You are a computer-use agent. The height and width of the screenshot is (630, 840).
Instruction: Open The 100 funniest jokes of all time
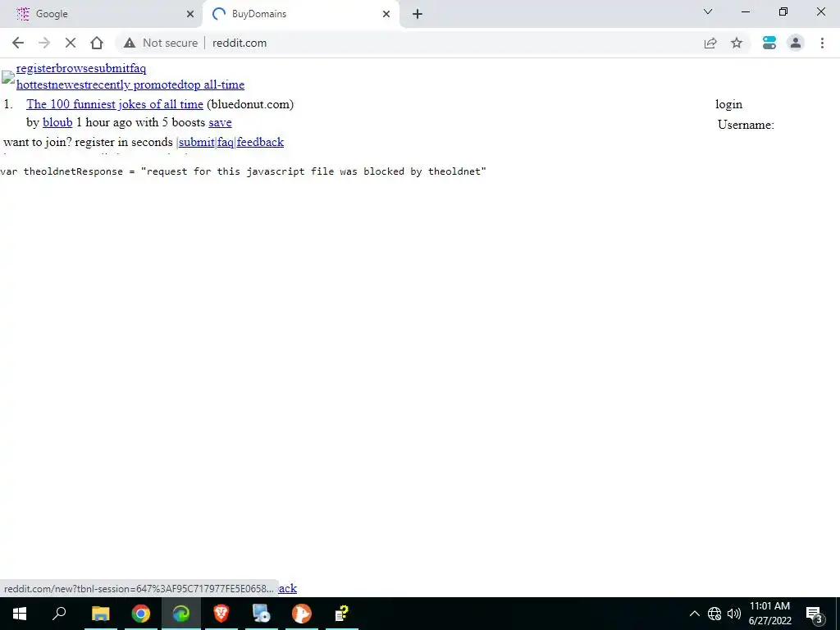point(115,104)
